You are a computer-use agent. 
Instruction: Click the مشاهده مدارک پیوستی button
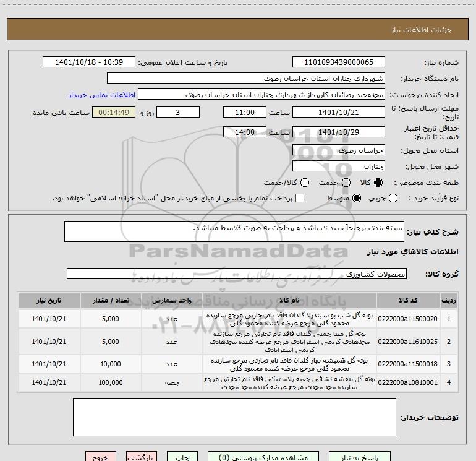(263, 457)
